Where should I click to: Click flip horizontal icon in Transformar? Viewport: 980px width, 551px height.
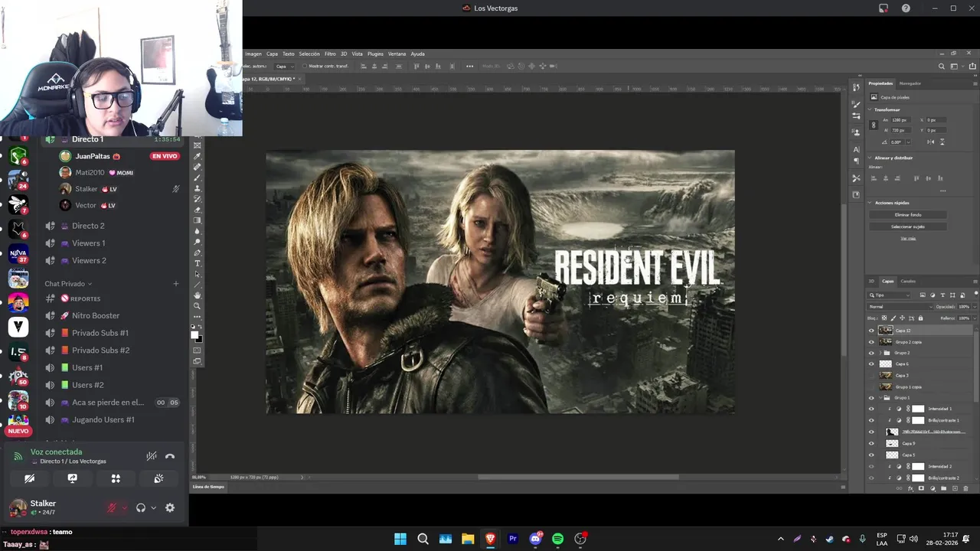coord(930,142)
